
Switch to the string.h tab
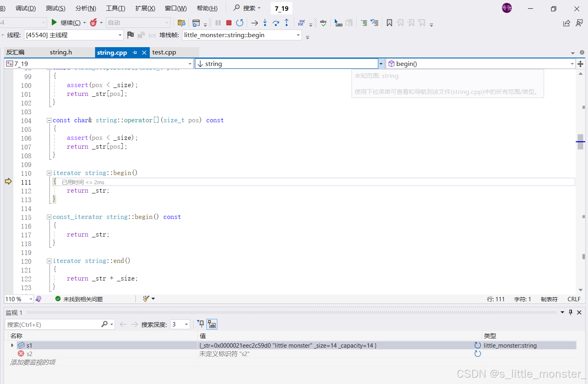pyautogui.click(x=61, y=52)
